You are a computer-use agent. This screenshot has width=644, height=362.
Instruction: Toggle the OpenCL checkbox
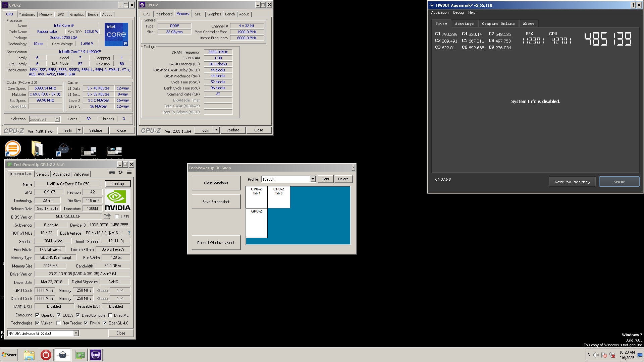coord(37,315)
